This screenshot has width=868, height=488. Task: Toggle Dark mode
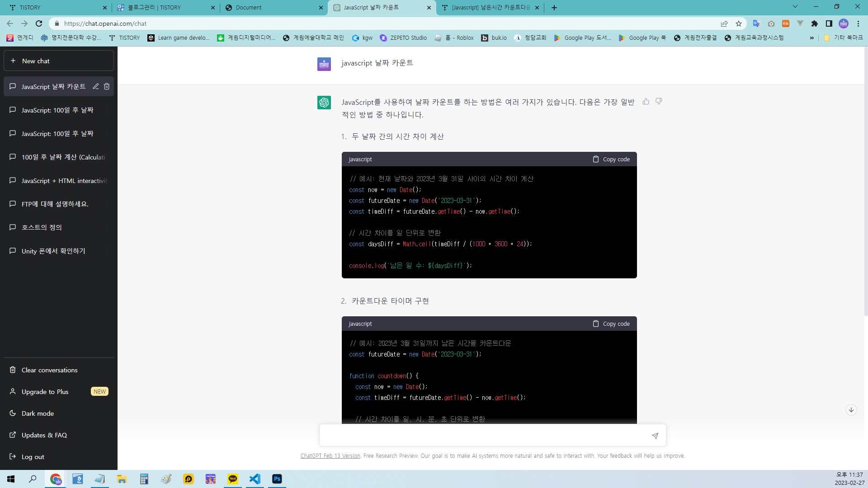tap(59, 413)
